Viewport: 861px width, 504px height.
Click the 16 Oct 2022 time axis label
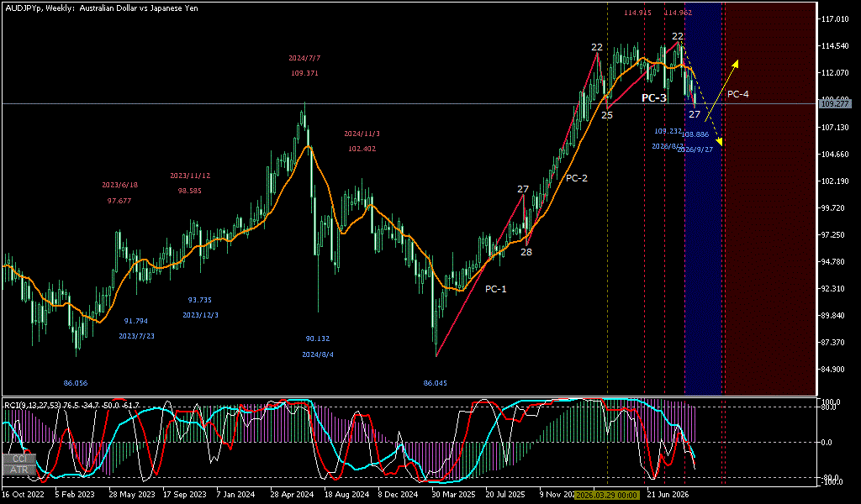(21, 494)
